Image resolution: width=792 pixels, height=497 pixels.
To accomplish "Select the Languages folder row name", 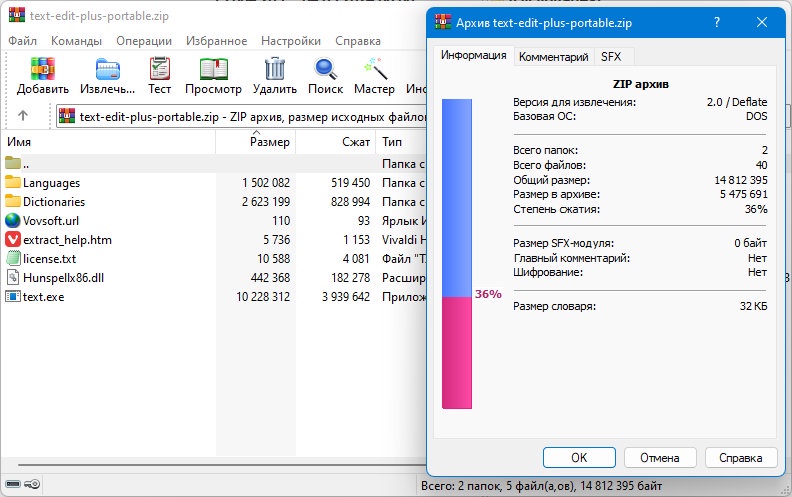I will [51, 183].
